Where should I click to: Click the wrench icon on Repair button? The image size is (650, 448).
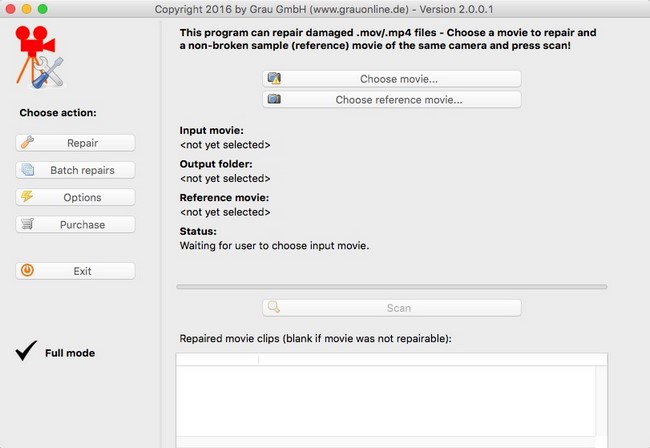[27, 143]
